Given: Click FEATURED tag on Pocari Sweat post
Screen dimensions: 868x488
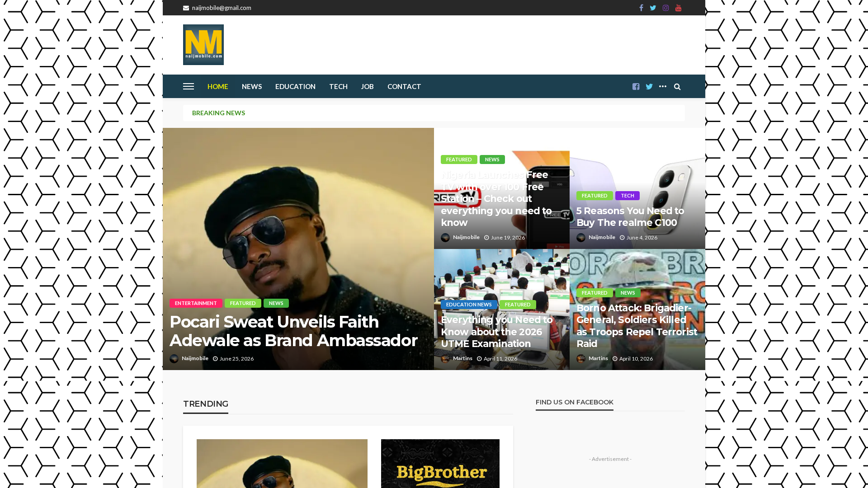Looking at the screenshot, I should click(x=243, y=303).
